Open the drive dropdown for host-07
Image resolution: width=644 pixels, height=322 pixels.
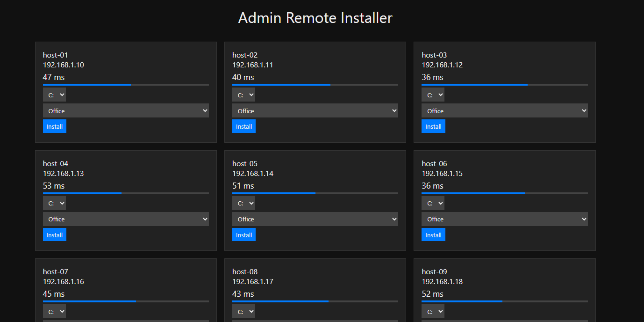click(x=54, y=312)
